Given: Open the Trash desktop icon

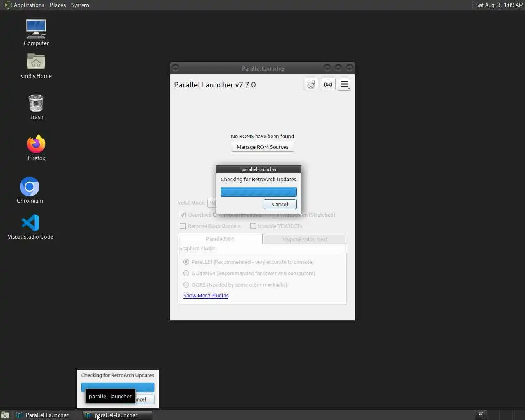Looking at the screenshot, I should (x=36, y=107).
